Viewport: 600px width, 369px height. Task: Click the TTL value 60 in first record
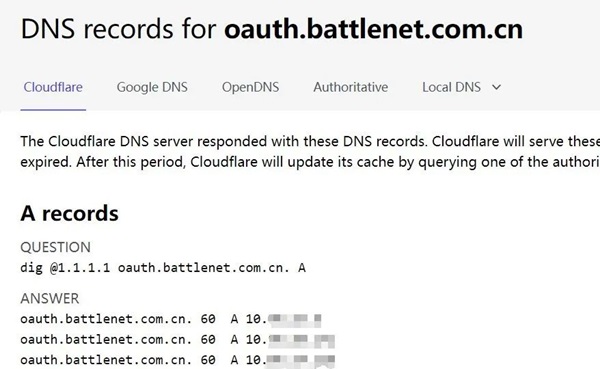(208, 319)
